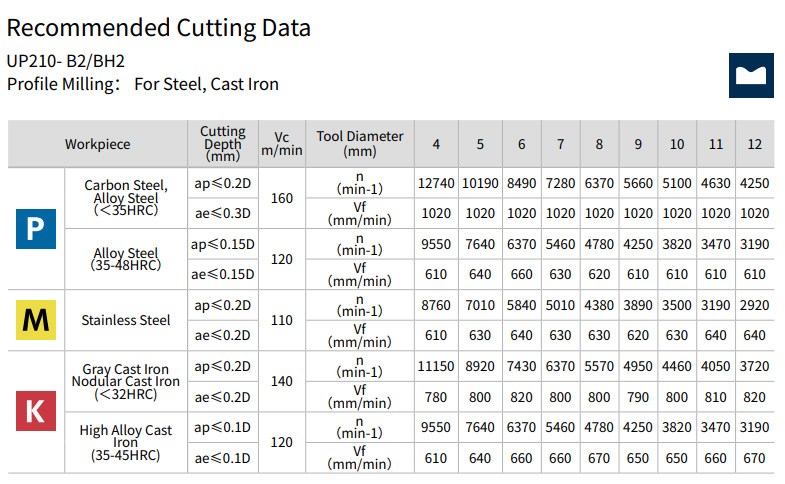Click the spindle speed 12740 cell

[x=436, y=183]
